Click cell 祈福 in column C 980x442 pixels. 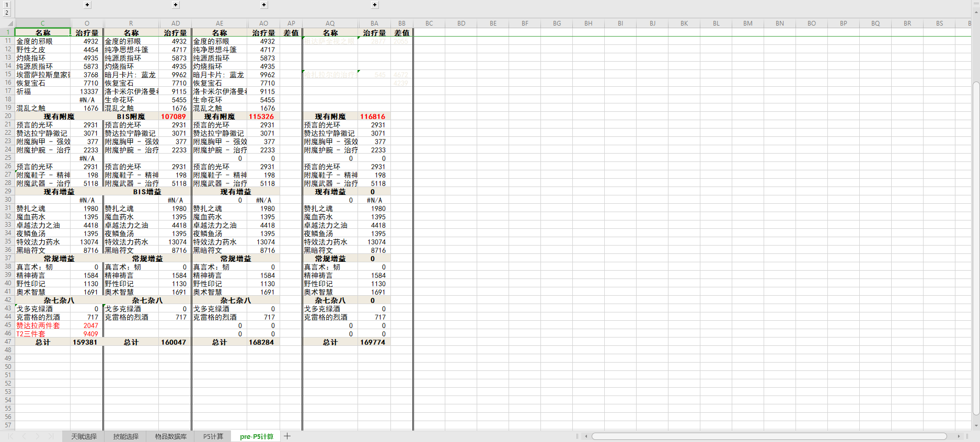point(42,91)
